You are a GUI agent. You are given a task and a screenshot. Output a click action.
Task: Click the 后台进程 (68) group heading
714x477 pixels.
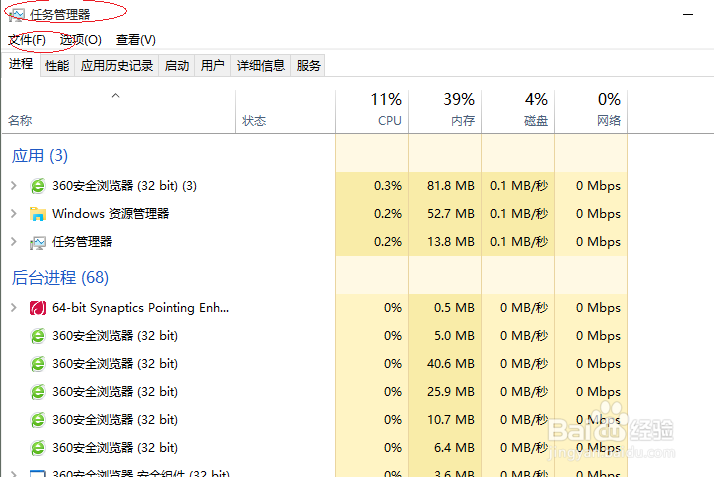click(60, 278)
